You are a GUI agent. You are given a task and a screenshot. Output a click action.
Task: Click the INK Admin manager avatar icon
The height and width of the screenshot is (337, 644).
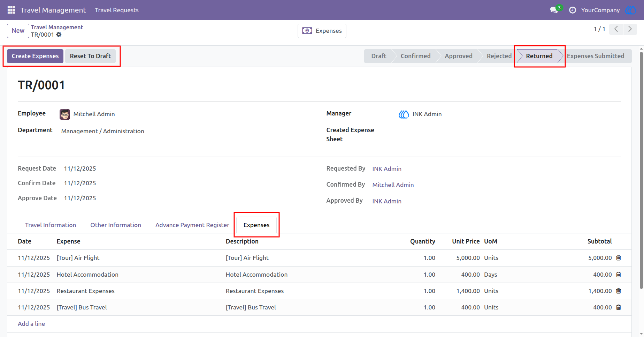(404, 114)
